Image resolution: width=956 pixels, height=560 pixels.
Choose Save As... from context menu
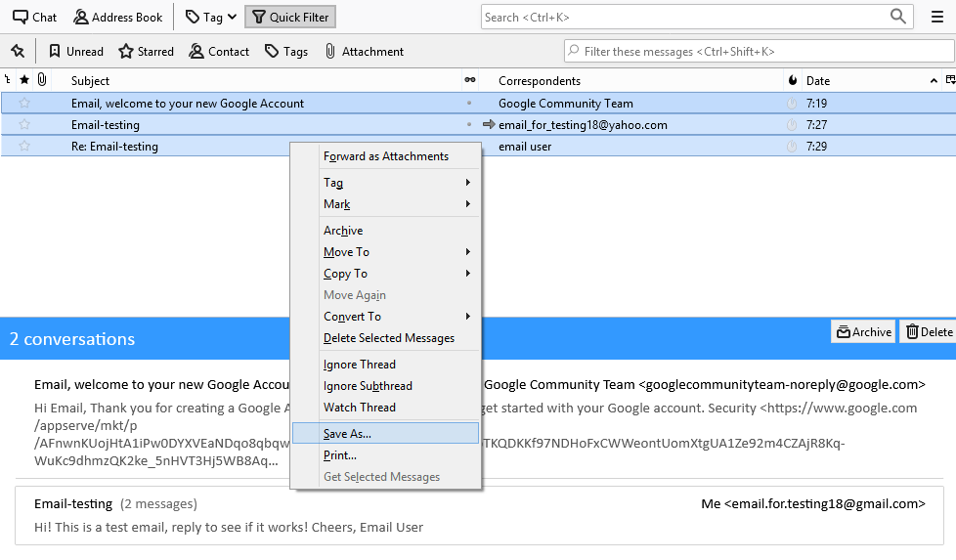point(347,433)
